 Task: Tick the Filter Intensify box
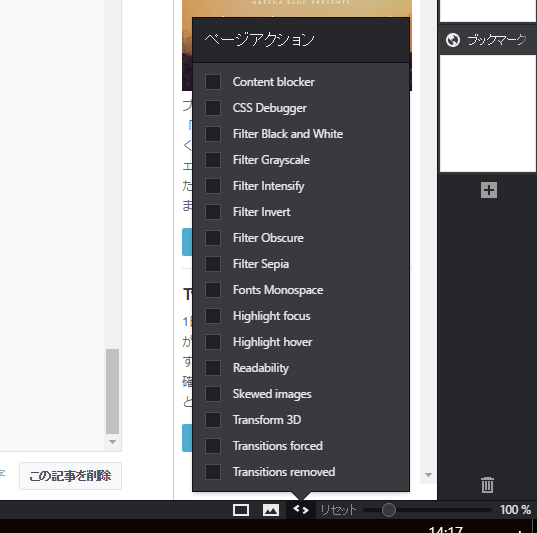click(x=213, y=186)
